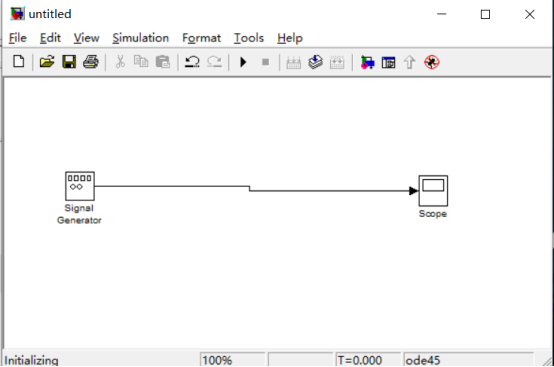Launch the debugger icon
Screen dimensions: 554x367
[431, 62]
